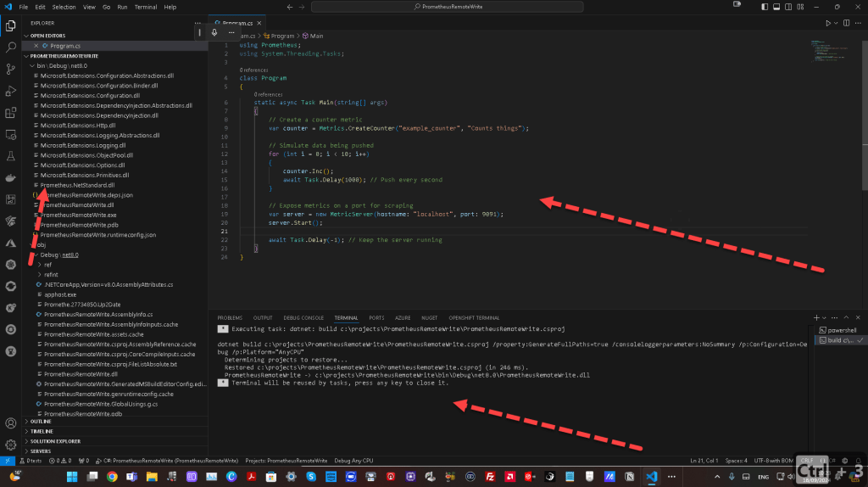Open Prometheus.NetStandard.dll in explorer
The image size is (868, 487).
click(x=77, y=185)
